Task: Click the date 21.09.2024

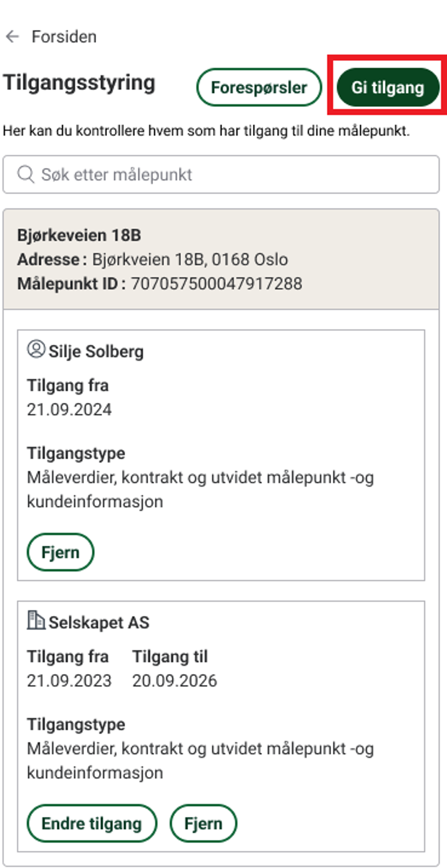Action: 69,410
